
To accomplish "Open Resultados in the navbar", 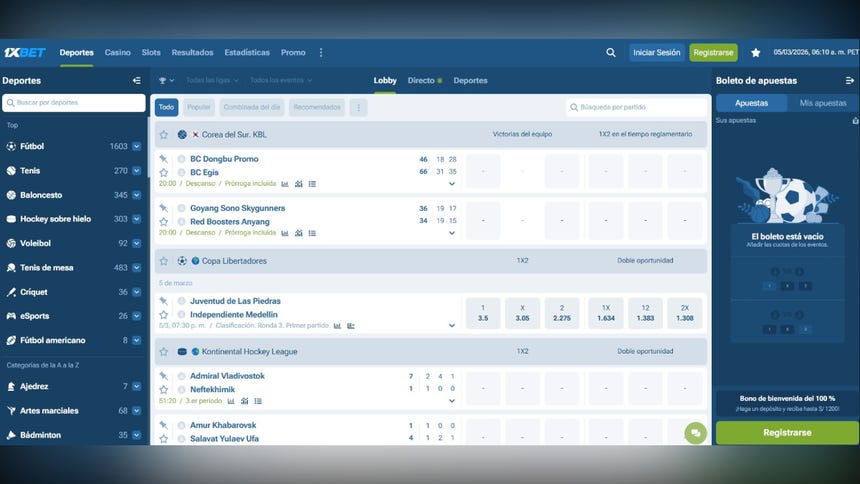I will pyautogui.click(x=192, y=53).
